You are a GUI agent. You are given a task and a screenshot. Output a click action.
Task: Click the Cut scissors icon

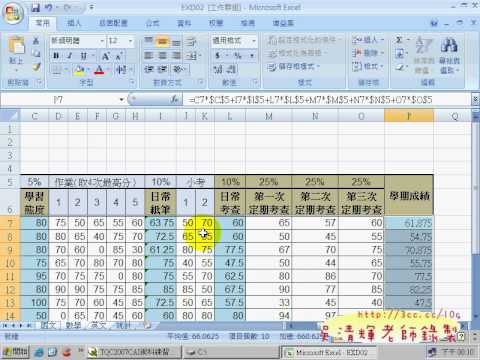(36, 41)
